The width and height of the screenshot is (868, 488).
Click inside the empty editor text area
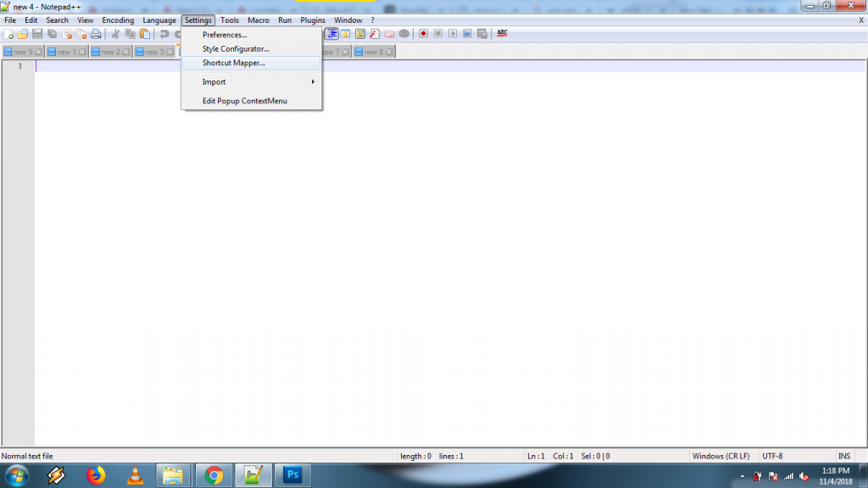(450, 252)
